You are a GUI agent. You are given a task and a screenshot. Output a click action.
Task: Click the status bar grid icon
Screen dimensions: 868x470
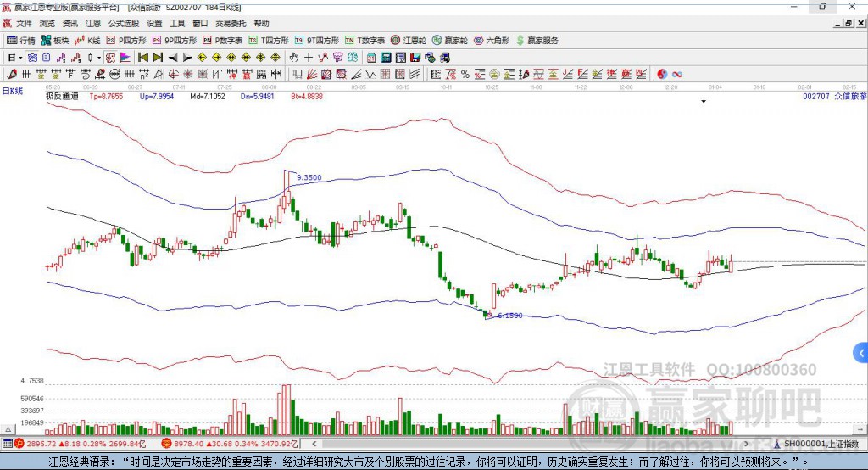7,444
